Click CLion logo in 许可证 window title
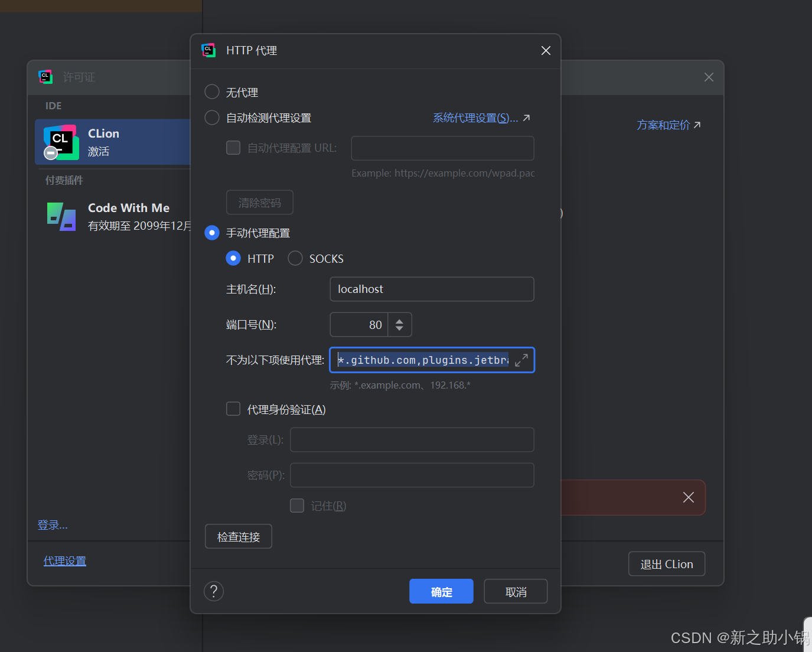Image resolution: width=812 pixels, height=652 pixels. 45,77
